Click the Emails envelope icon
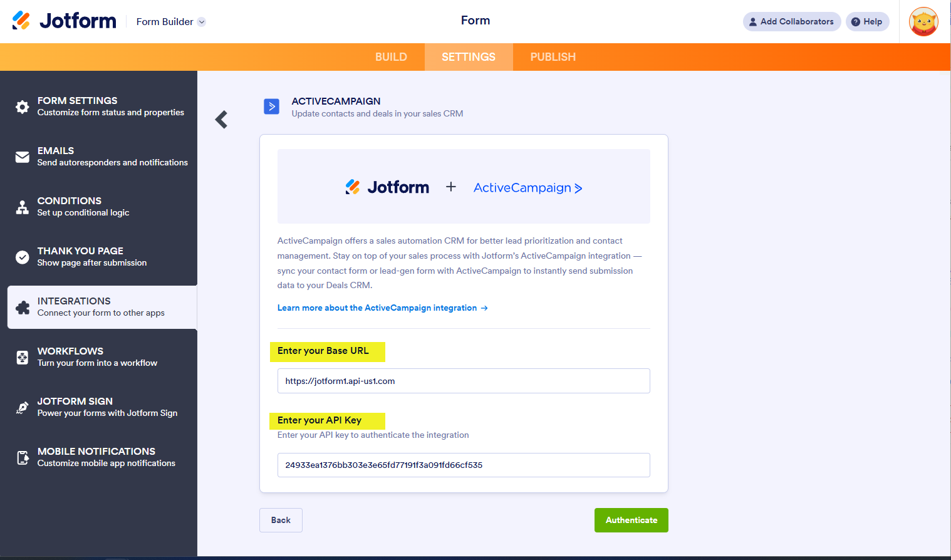Image resolution: width=951 pixels, height=560 pixels. [x=23, y=157]
